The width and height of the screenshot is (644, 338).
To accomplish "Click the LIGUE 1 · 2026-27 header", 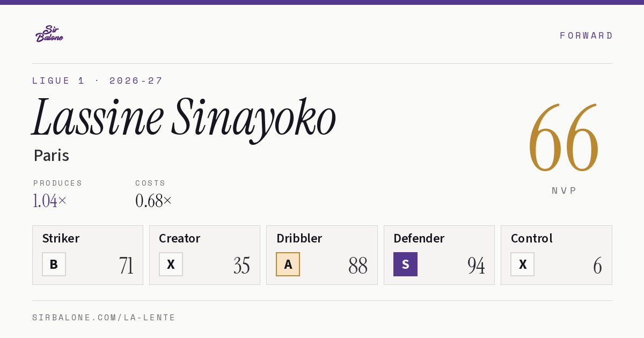I will [x=98, y=80].
